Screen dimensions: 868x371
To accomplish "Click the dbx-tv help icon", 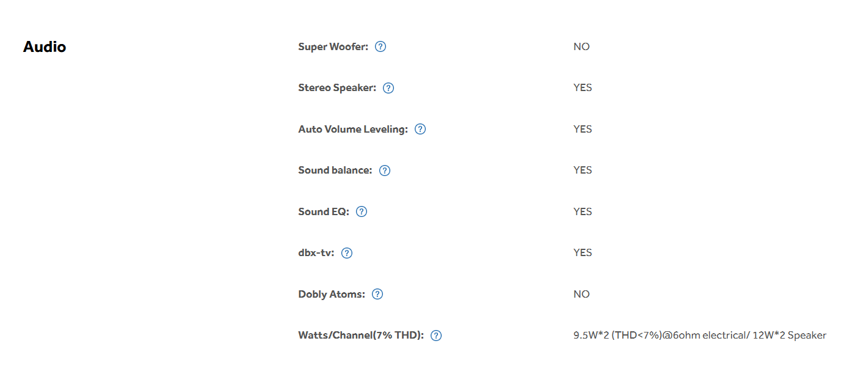I will [x=347, y=253].
